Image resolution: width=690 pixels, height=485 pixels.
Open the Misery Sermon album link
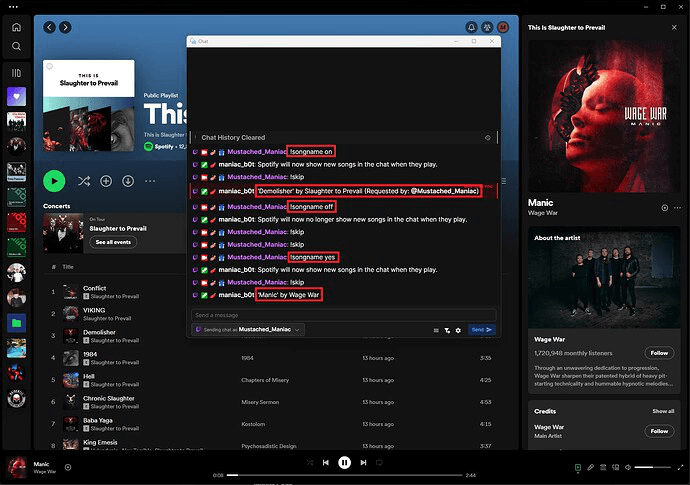click(x=260, y=402)
